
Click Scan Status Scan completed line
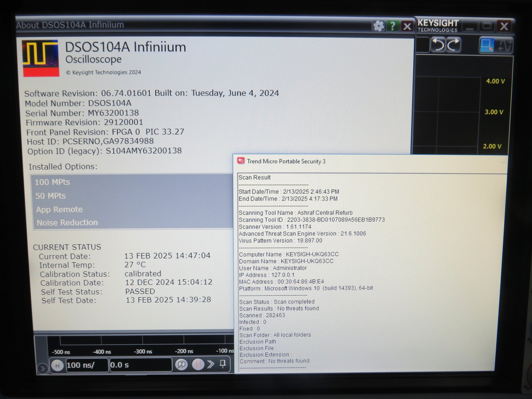(277, 302)
